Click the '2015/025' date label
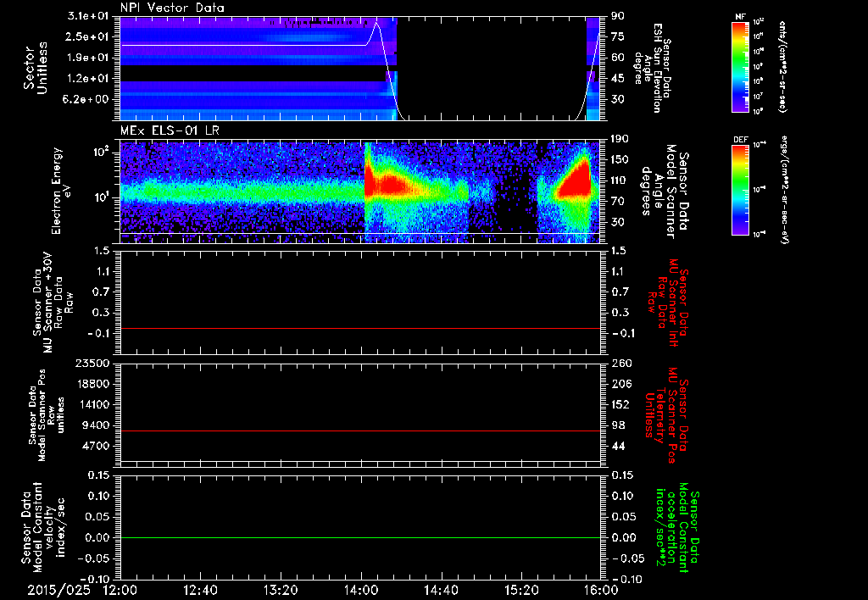This screenshot has height=600, width=868. point(58,590)
